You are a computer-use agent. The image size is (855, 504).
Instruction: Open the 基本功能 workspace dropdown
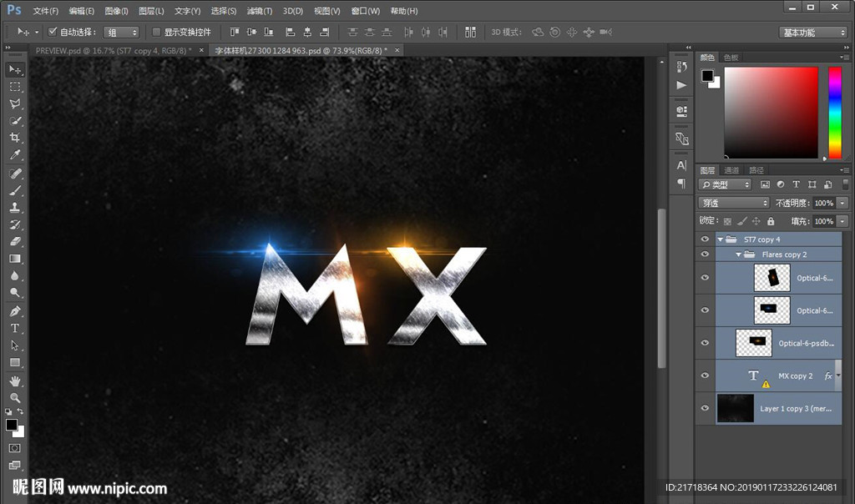(813, 33)
